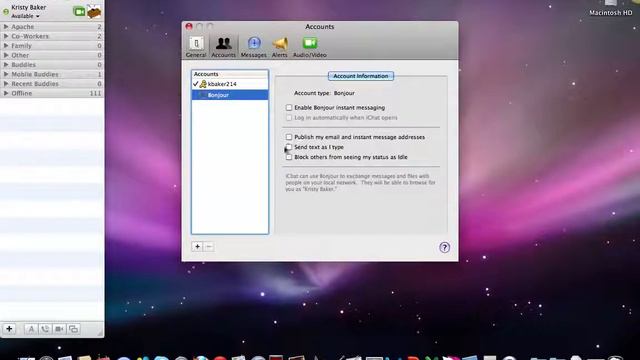This screenshot has width=640, height=360.
Task: Open the Audio/Video preferences pane
Action: pos(310,47)
